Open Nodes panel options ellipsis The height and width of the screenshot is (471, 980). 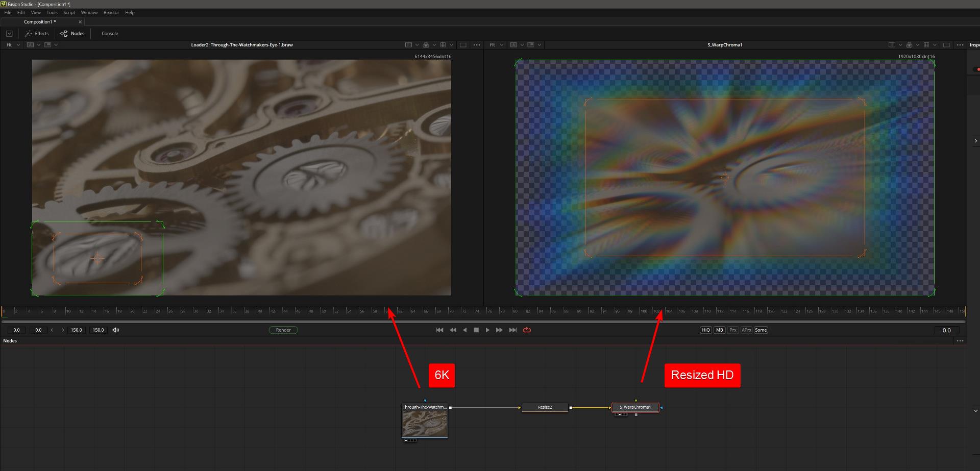tap(960, 341)
